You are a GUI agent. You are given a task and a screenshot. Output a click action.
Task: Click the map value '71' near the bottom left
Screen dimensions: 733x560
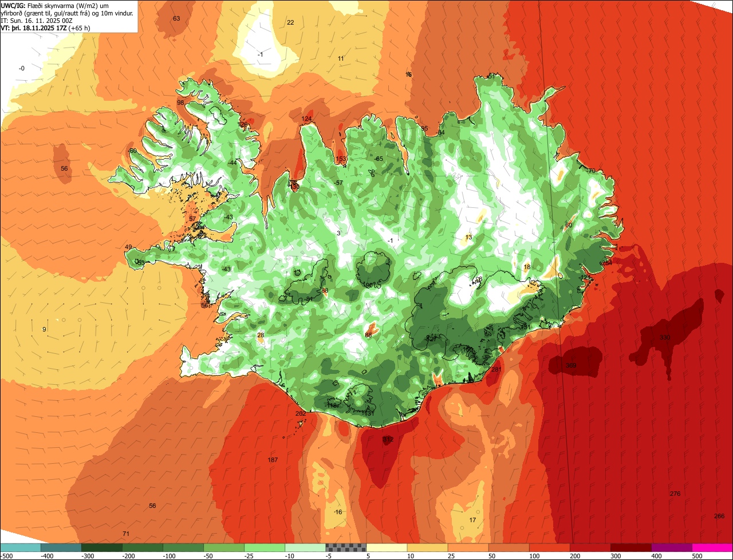click(126, 534)
